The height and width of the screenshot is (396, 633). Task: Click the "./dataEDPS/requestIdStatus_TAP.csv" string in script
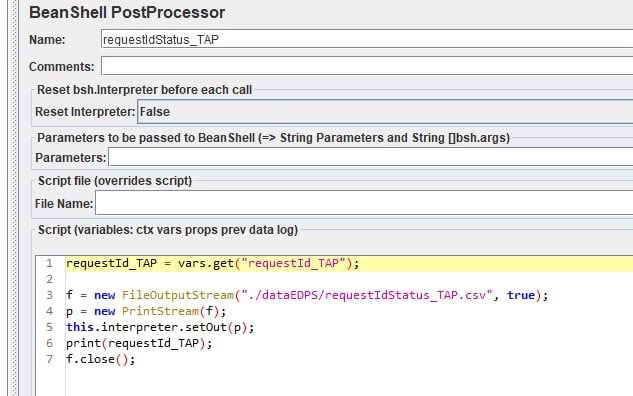[x=367, y=295]
